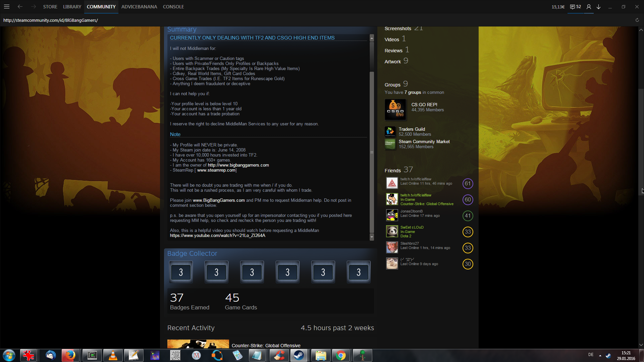
Task: Open the SwEet cLOuD friend avatar
Action: [x=392, y=231]
